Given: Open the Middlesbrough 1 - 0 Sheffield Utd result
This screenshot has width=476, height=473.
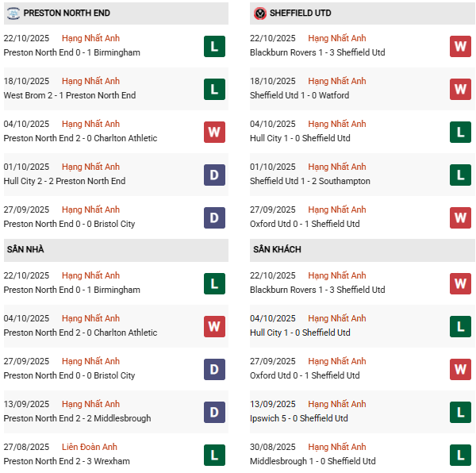Looking at the screenshot, I should [312, 461].
